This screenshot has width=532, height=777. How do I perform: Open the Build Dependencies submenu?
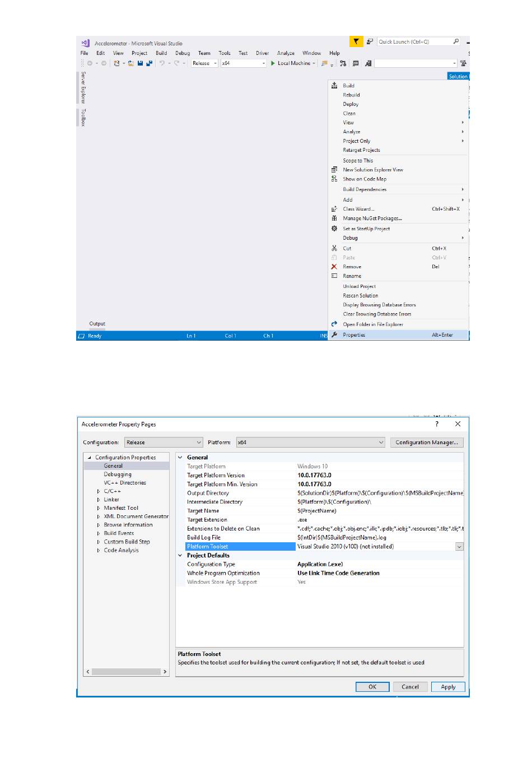[x=398, y=189]
